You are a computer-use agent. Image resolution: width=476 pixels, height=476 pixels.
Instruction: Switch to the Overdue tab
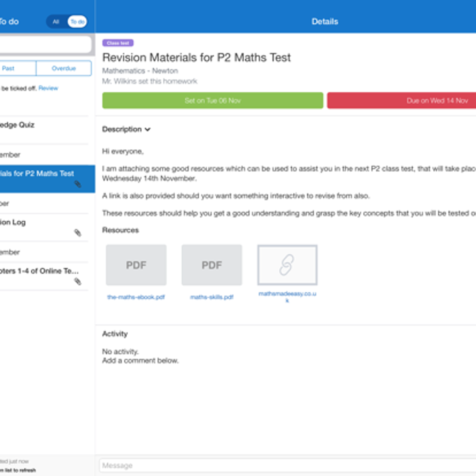pos(64,68)
